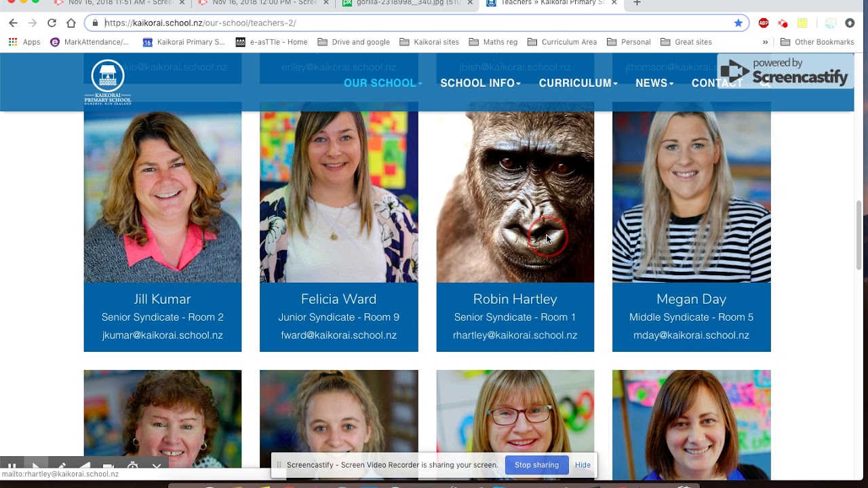Image resolution: width=868 pixels, height=488 pixels.
Task: Click the name Jill Kumar
Action: pyautogui.click(x=163, y=299)
